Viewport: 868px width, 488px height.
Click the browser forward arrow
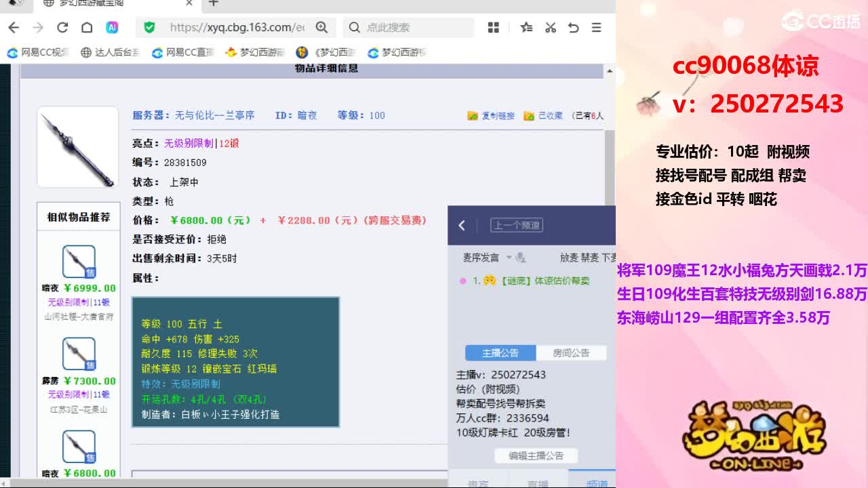pyautogui.click(x=38, y=27)
